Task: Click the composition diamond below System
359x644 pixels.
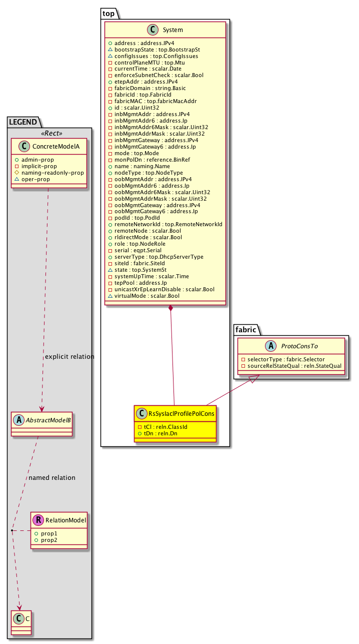Action: pyautogui.click(x=171, y=308)
